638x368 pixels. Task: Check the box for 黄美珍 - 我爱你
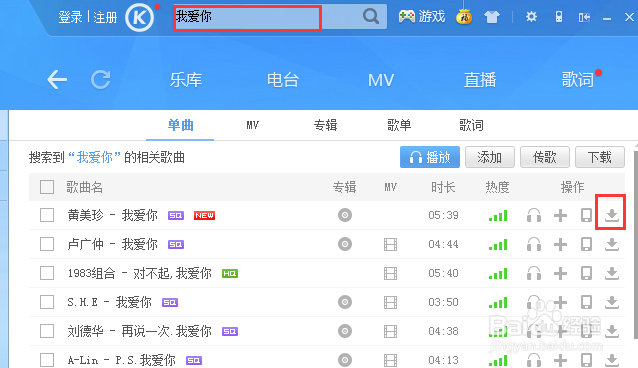coord(47,215)
